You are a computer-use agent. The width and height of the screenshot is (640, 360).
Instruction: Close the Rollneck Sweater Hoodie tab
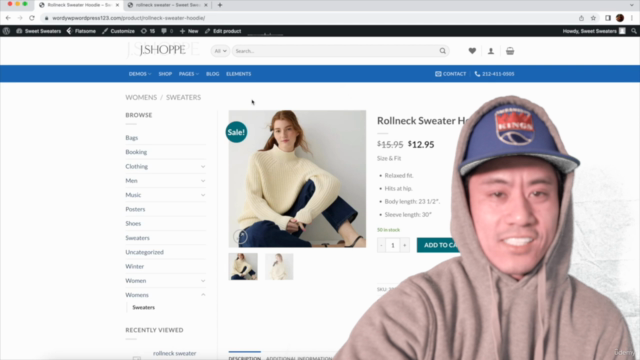coord(118,5)
